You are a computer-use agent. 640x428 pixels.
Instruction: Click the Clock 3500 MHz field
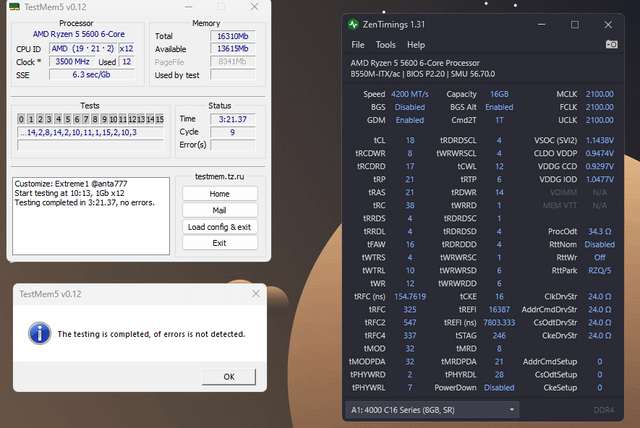pos(72,62)
